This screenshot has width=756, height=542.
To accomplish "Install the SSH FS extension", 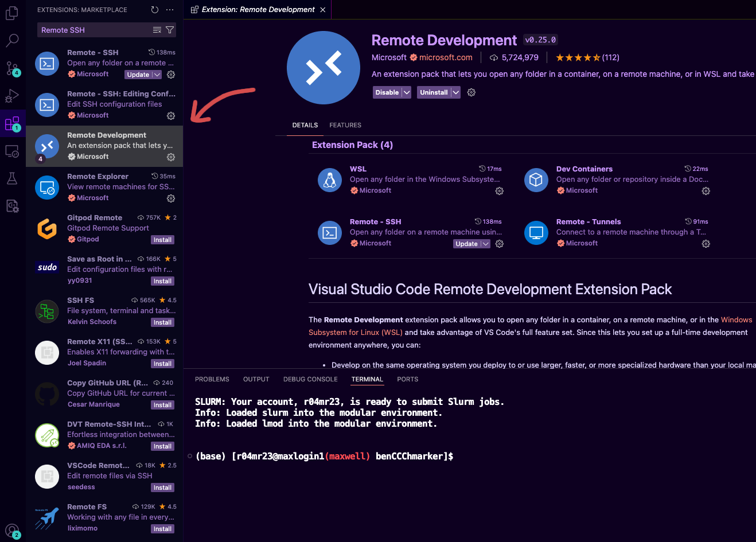I will point(162,322).
